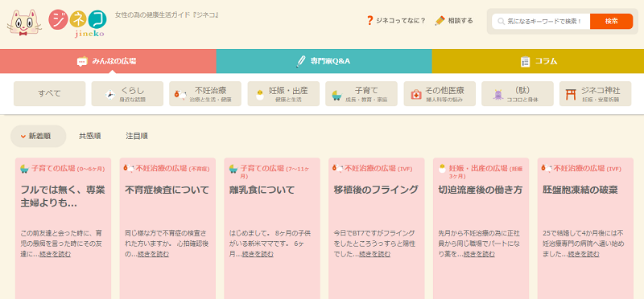The height and width of the screenshot is (299, 644).
Task: Click the red question mark icon
Action: click(x=369, y=21)
